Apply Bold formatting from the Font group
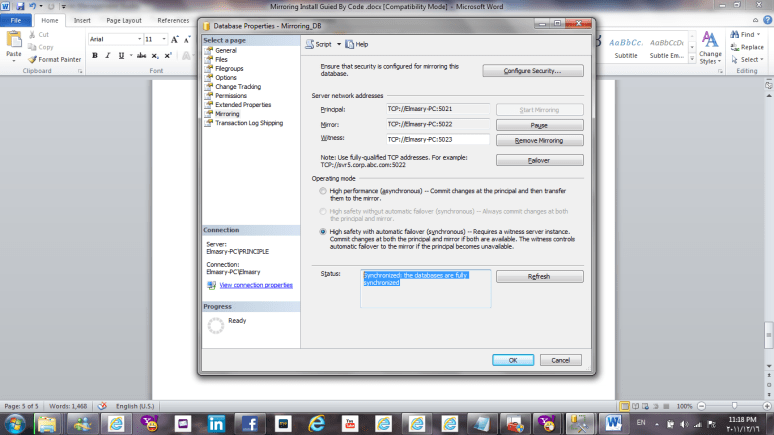774x435 pixels. tap(95, 56)
